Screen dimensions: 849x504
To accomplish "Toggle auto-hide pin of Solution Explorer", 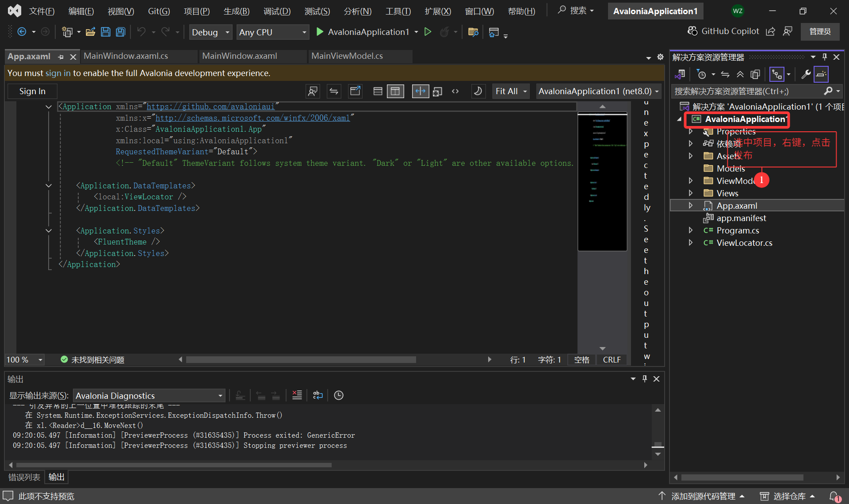I will point(825,57).
